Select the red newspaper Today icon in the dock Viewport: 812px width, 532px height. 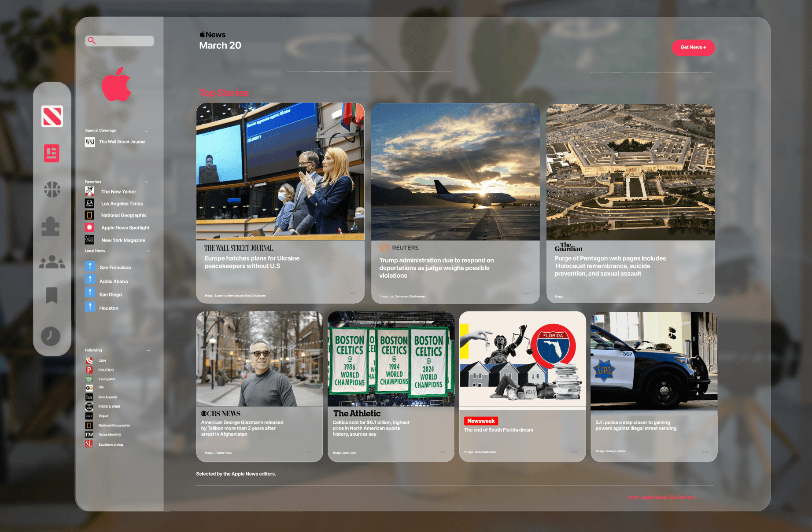coord(52,153)
